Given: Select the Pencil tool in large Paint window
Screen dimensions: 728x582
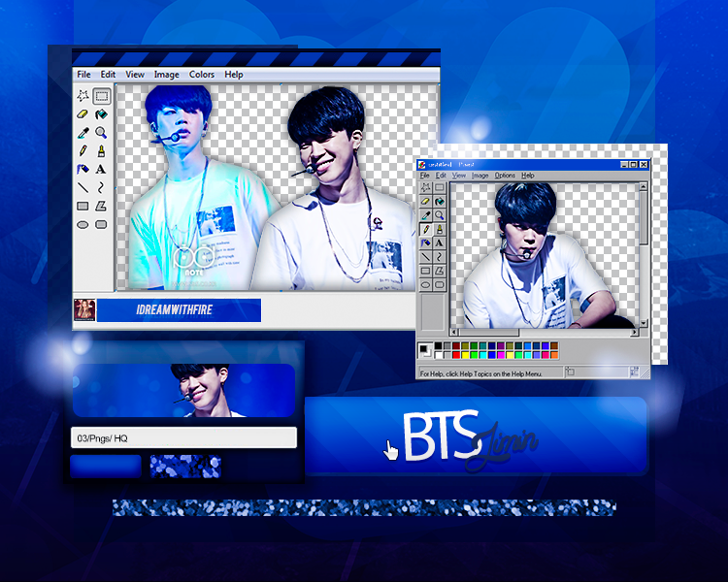Looking at the screenshot, I should point(83,151).
